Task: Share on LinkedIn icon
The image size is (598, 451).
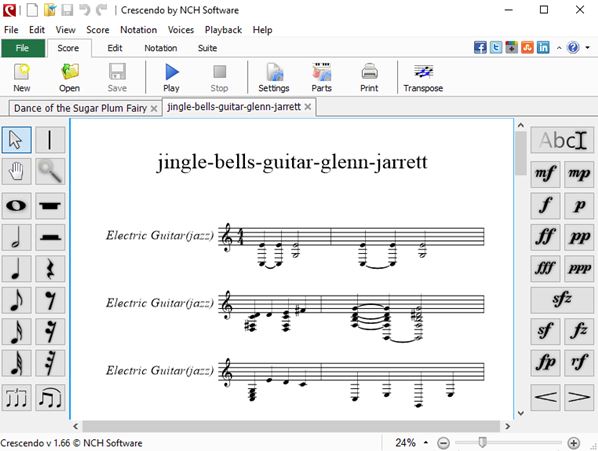Action: (543, 47)
